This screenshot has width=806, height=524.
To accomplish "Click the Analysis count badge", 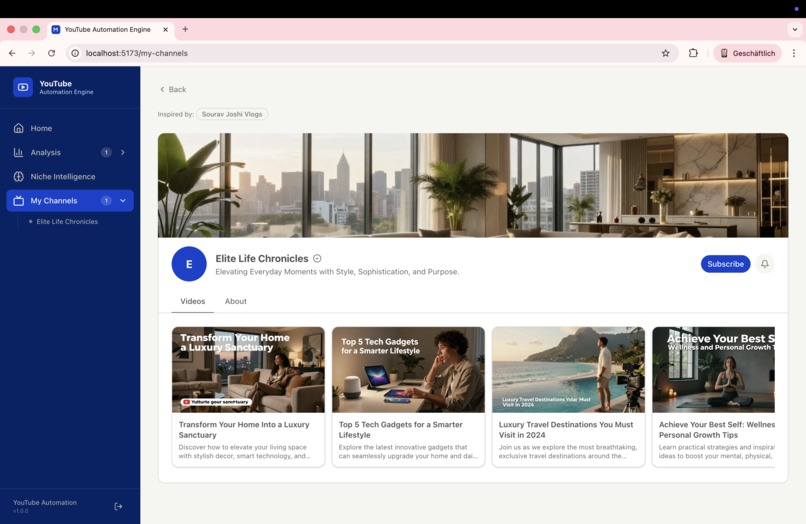I will click(106, 152).
